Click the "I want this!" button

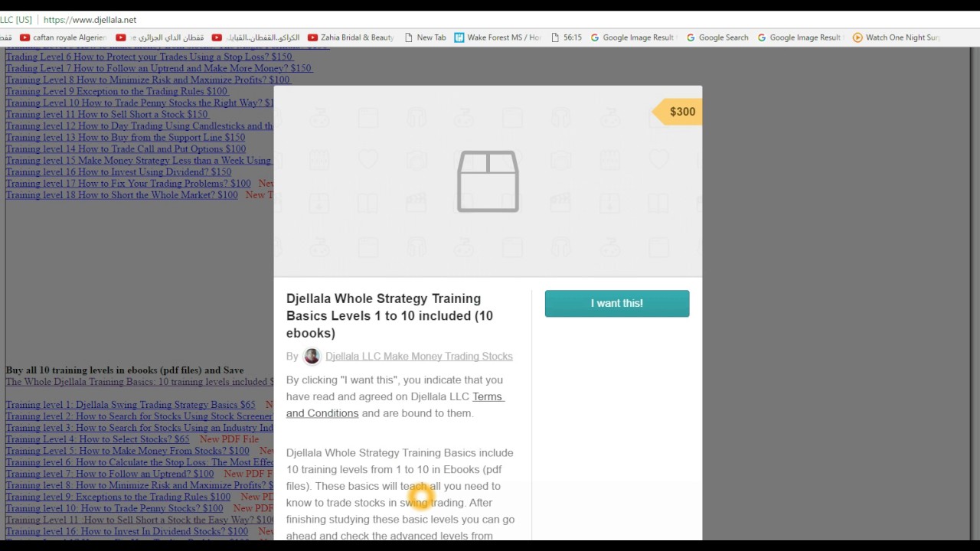point(617,303)
